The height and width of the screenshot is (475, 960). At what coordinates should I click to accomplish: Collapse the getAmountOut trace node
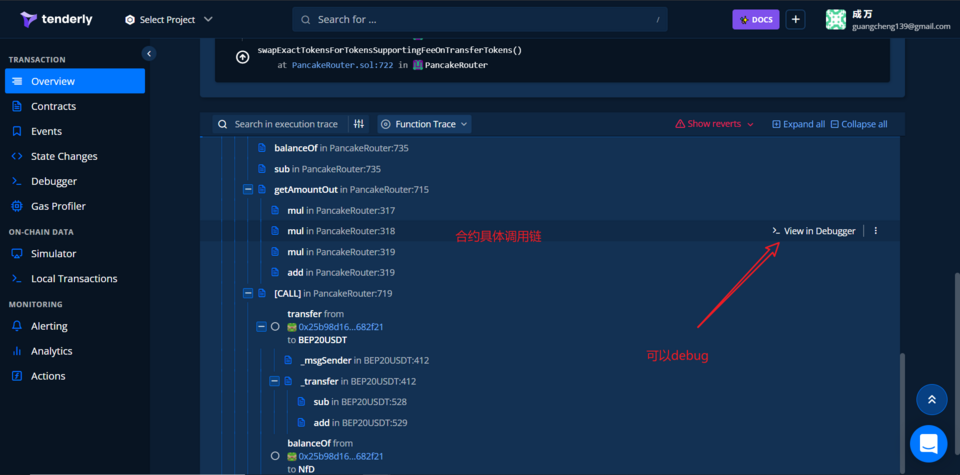[x=248, y=190]
